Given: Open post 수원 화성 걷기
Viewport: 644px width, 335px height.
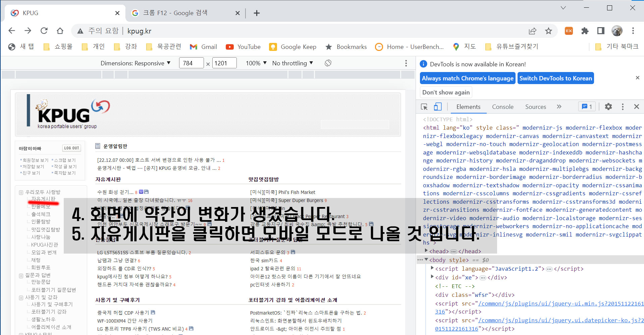Looking at the screenshot, I should pyautogui.click(x=115, y=192).
